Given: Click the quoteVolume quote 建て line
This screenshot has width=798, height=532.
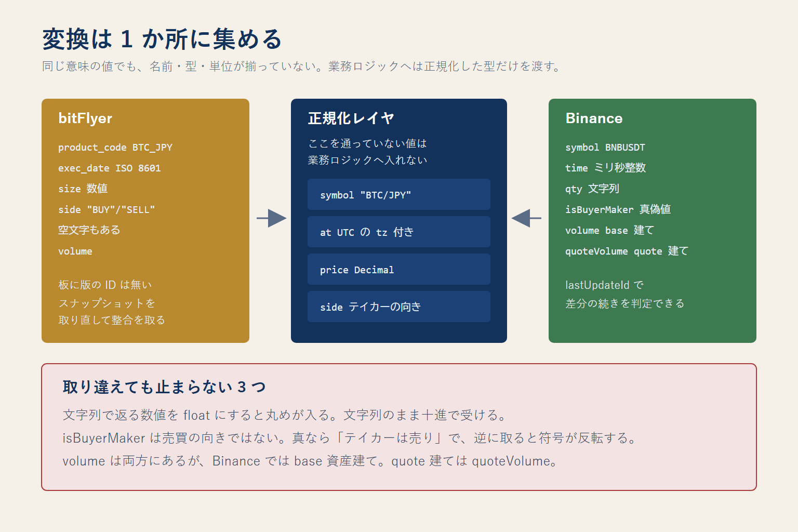Looking at the screenshot, I should (627, 251).
